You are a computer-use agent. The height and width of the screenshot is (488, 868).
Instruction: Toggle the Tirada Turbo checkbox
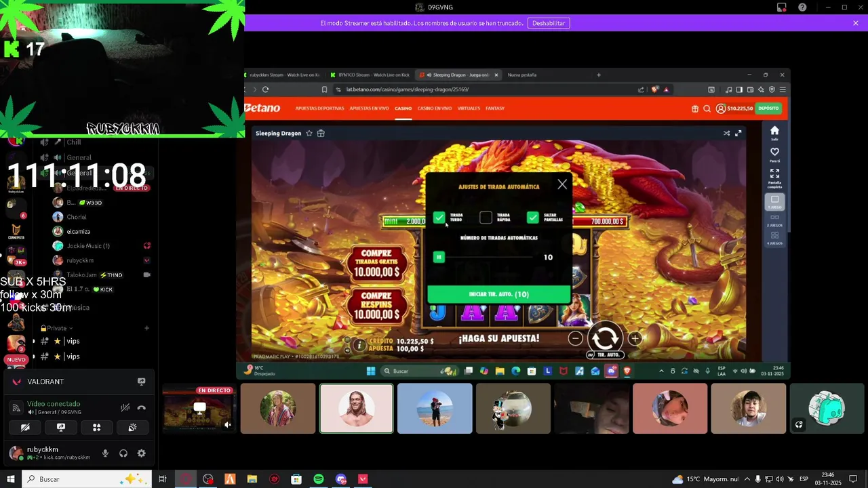point(439,218)
